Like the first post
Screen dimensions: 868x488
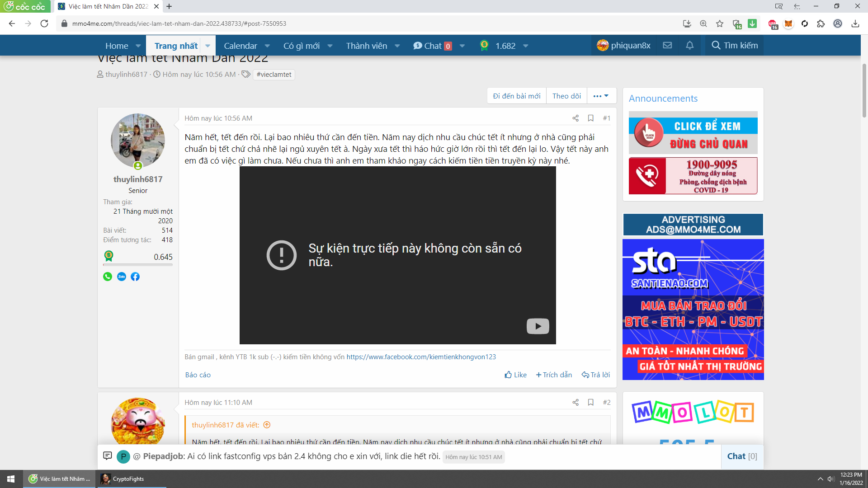click(516, 375)
